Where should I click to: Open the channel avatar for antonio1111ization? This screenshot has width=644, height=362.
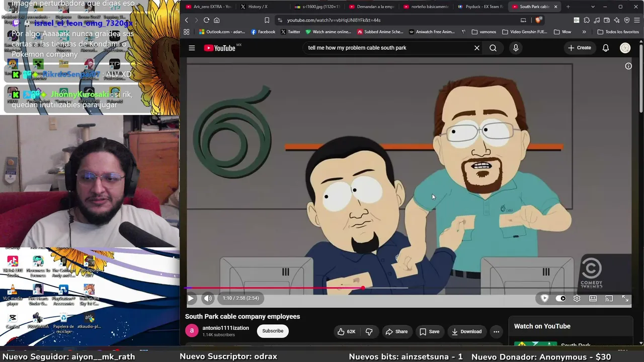[x=192, y=331]
